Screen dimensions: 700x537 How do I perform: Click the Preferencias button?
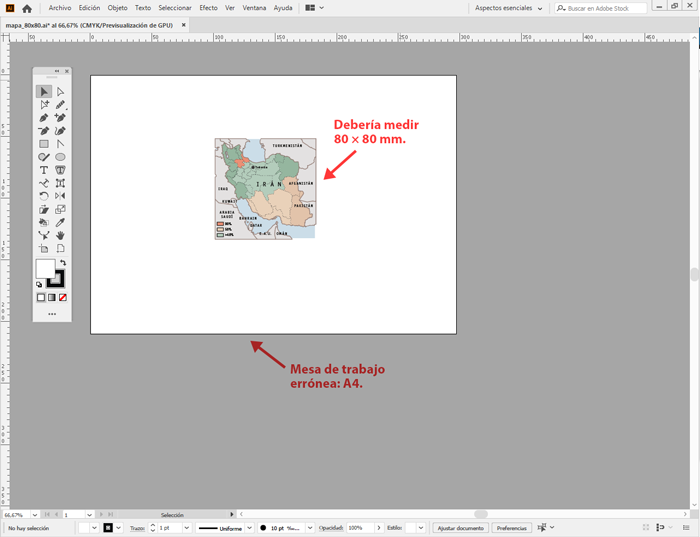(x=511, y=528)
